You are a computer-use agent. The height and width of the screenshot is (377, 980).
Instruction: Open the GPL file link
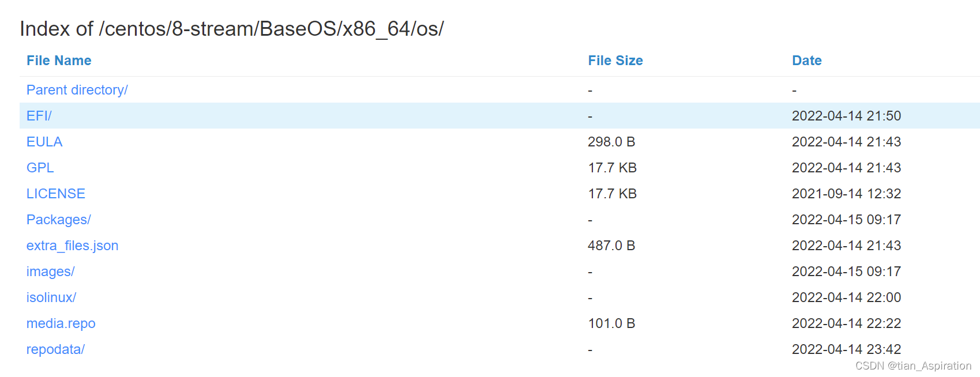(x=40, y=167)
